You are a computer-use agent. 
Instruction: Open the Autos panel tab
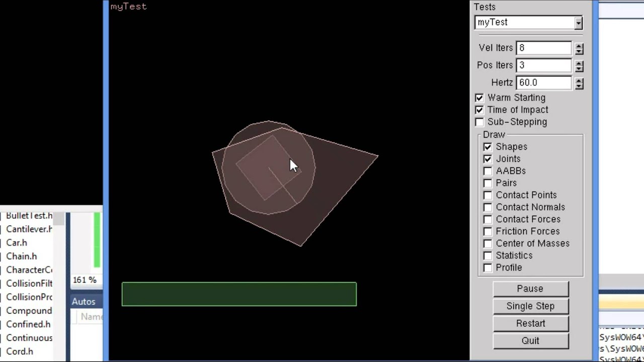pyautogui.click(x=84, y=302)
